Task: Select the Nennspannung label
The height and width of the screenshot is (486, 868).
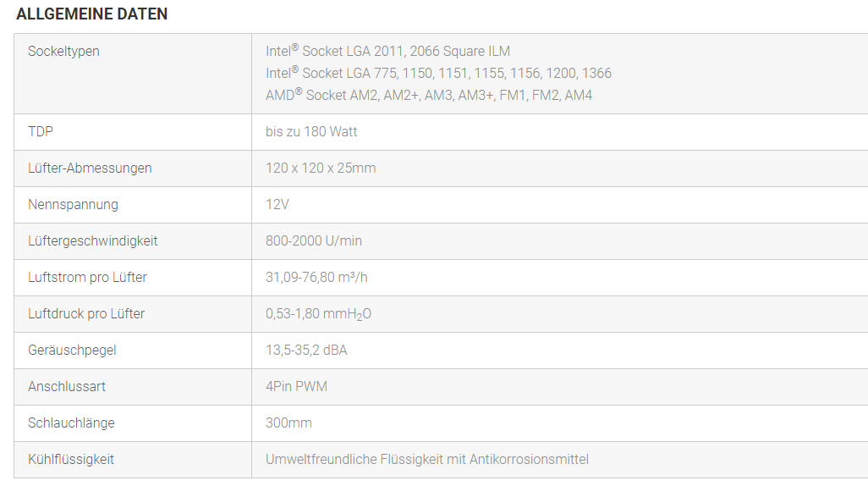Action: point(73,205)
